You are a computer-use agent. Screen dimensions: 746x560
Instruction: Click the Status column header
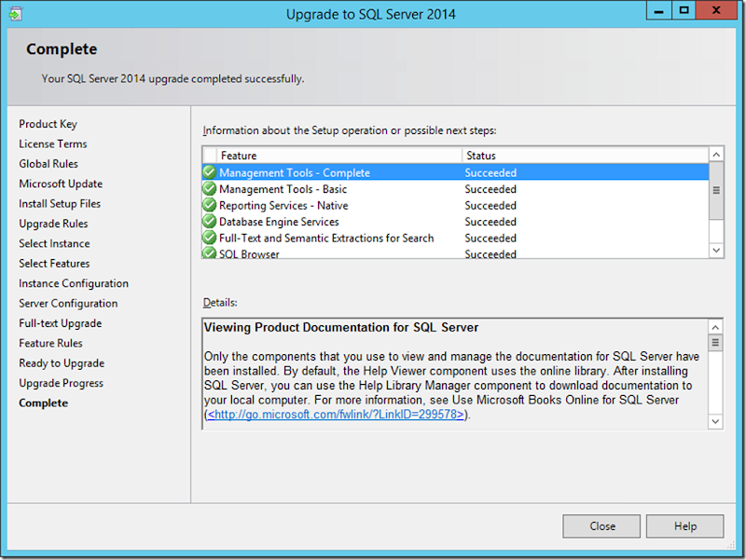586,156
